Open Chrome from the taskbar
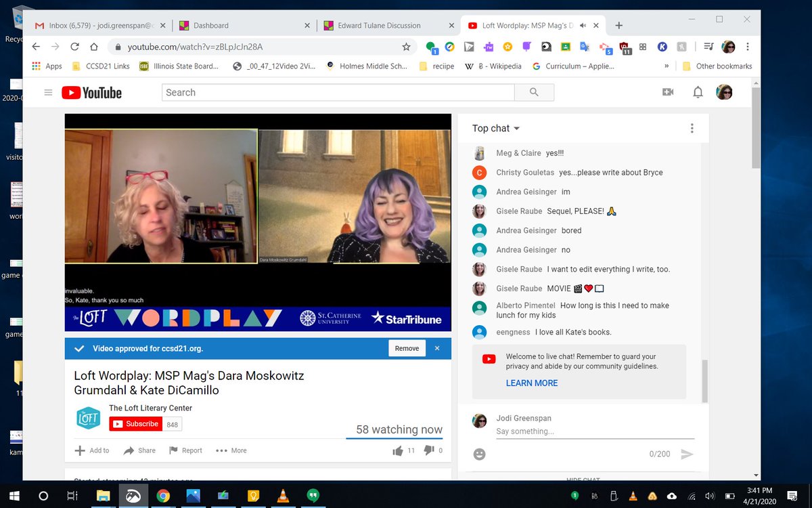Viewport: 812px width, 508px height. click(162, 496)
